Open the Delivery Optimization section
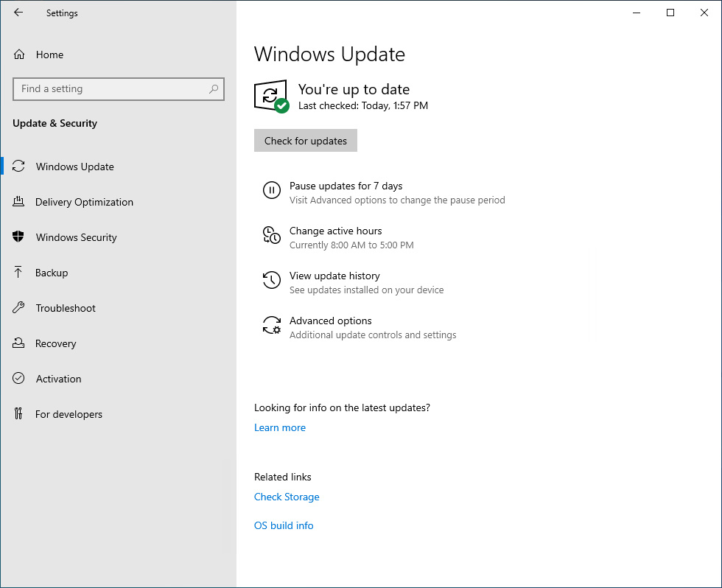Image resolution: width=722 pixels, height=588 pixels. (84, 202)
